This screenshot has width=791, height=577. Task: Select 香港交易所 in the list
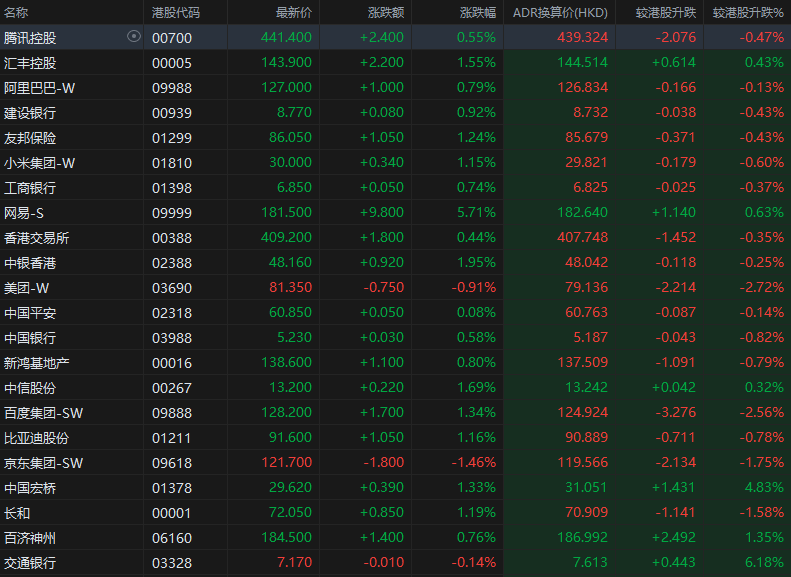pos(37,238)
